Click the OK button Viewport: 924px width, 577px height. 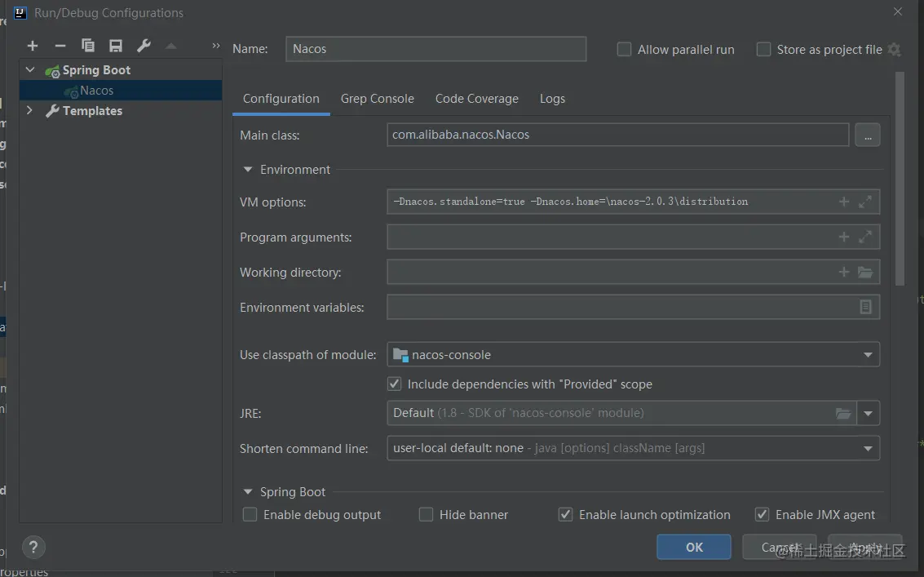click(694, 548)
